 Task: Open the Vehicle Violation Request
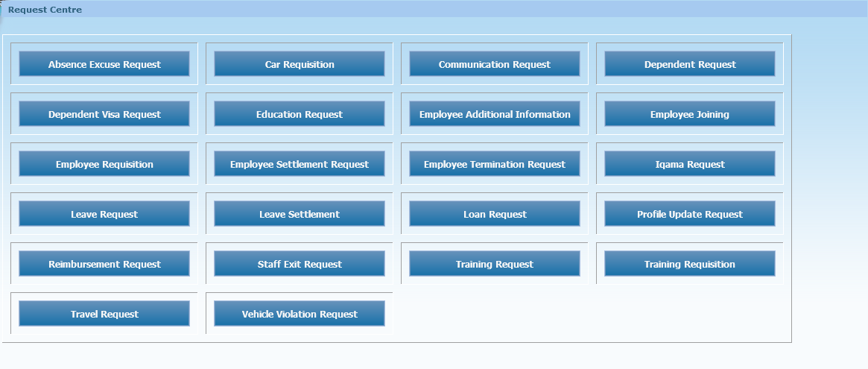tap(300, 314)
